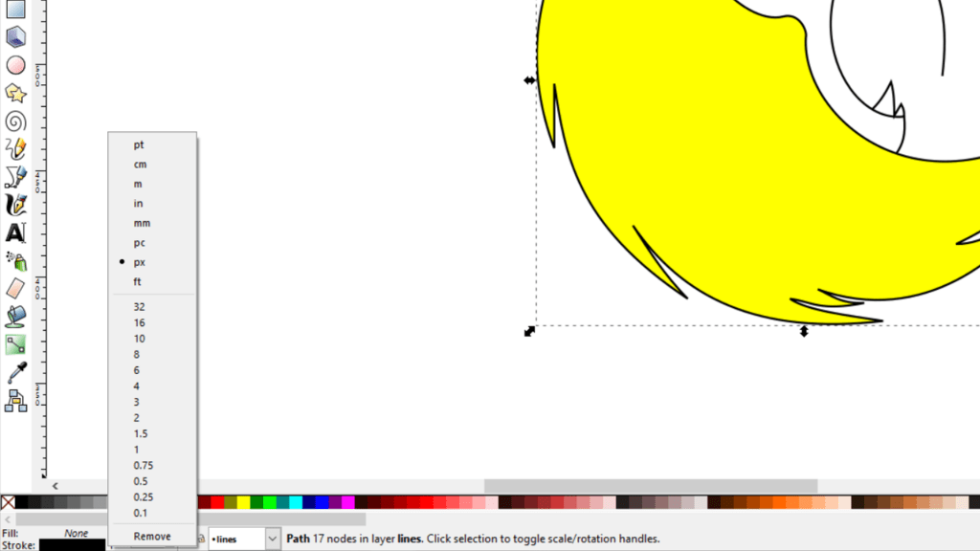Select the Pencil freehand tool
Image resolution: width=980 pixels, height=551 pixels.
tap(14, 148)
